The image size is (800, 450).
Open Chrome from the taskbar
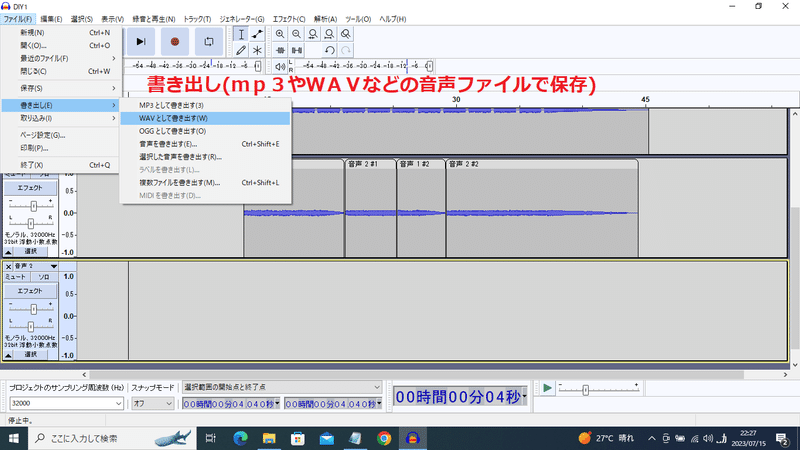(384, 438)
